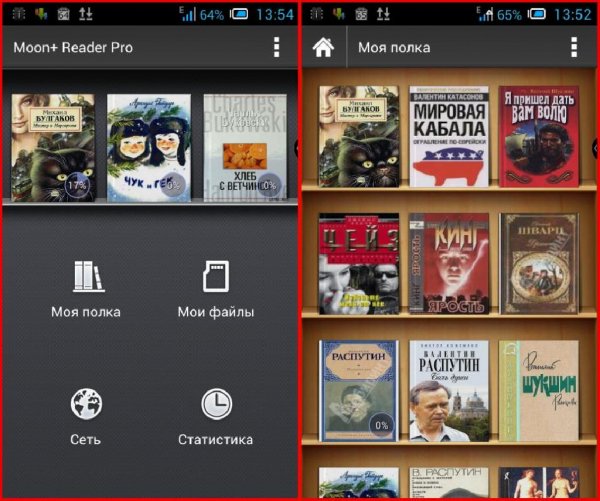Open the nude figures painting cover in bottom row
This screenshot has height=501, width=600.
click(x=539, y=482)
